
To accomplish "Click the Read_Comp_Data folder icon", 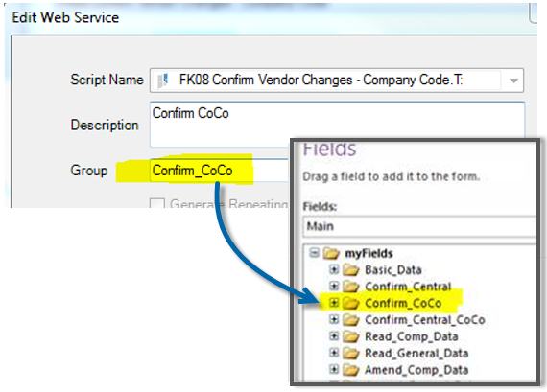I will tap(350, 336).
